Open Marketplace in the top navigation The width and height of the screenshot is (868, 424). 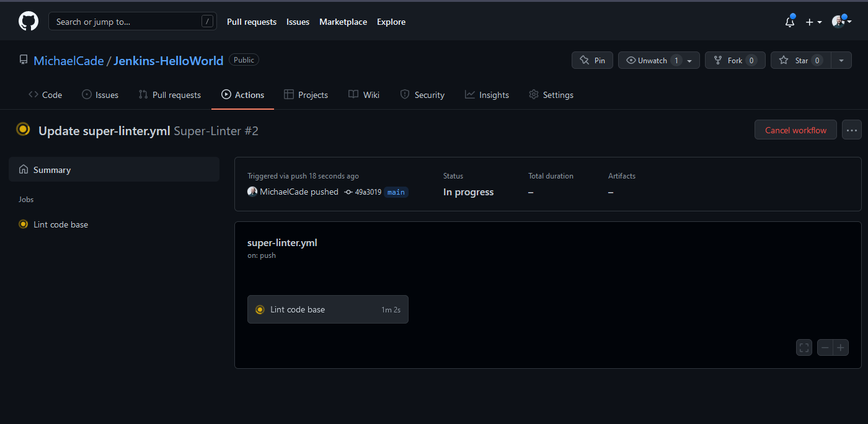[343, 22]
